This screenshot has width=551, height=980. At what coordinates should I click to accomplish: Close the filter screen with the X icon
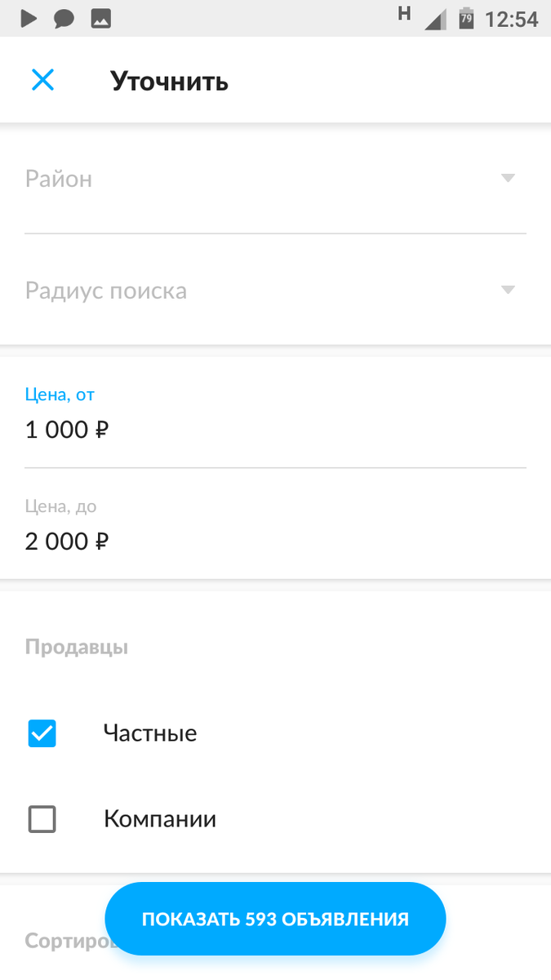42,79
